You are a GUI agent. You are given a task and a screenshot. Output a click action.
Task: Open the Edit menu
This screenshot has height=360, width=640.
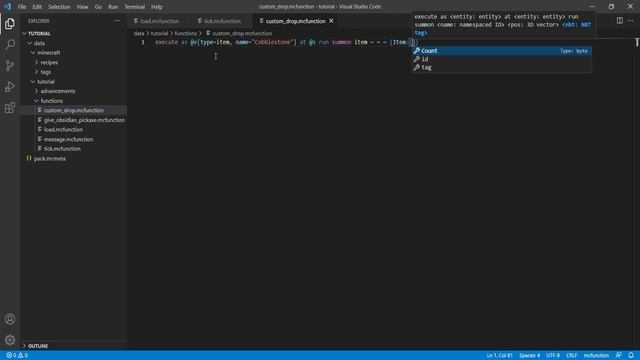click(x=37, y=7)
